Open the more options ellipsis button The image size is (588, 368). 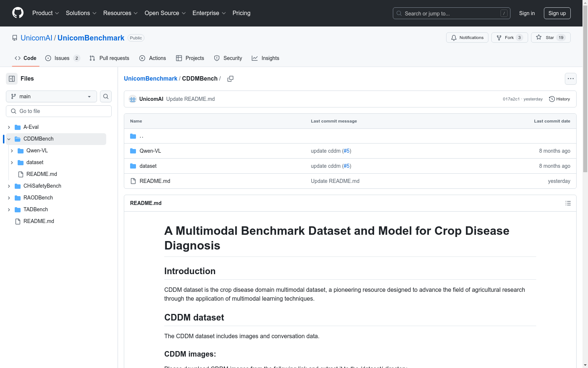571,79
